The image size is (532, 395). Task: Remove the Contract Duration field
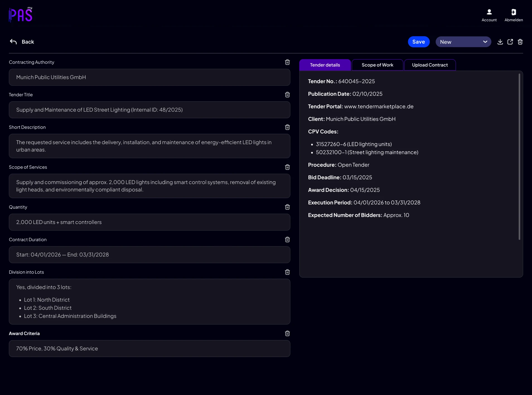click(x=287, y=240)
